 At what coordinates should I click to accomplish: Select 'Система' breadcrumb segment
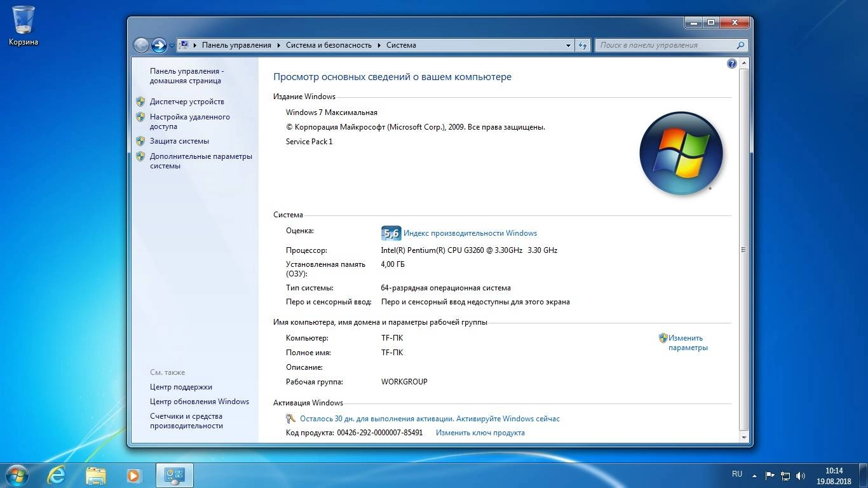coord(401,45)
